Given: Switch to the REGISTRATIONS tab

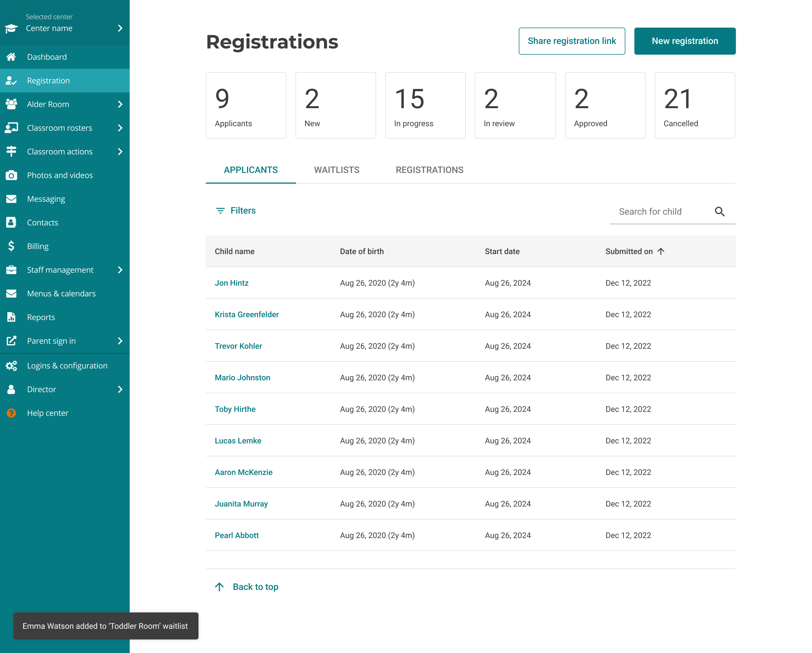Looking at the screenshot, I should coord(429,170).
